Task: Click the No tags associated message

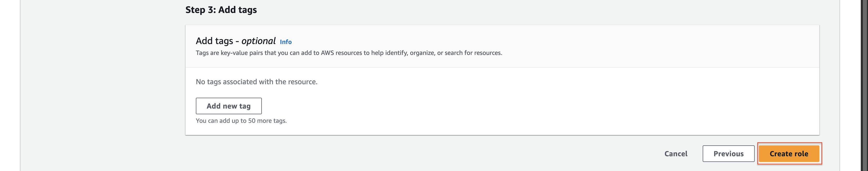Action: point(256,82)
